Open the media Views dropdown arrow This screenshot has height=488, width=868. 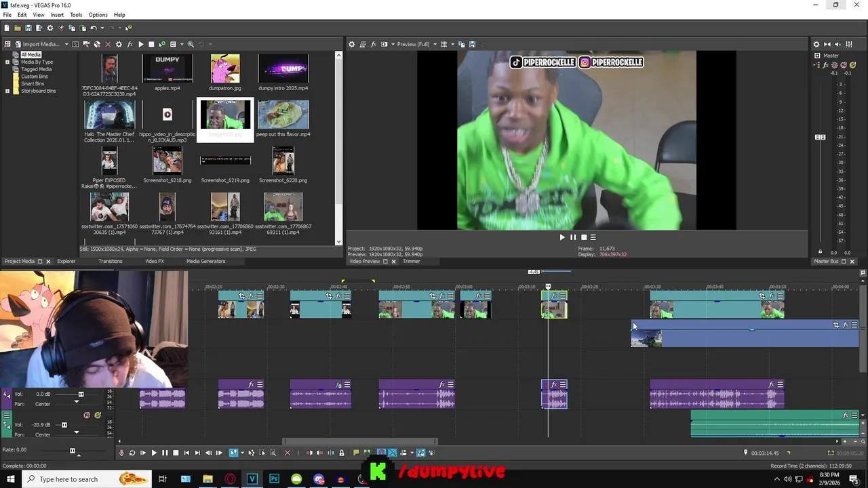click(182, 44)
